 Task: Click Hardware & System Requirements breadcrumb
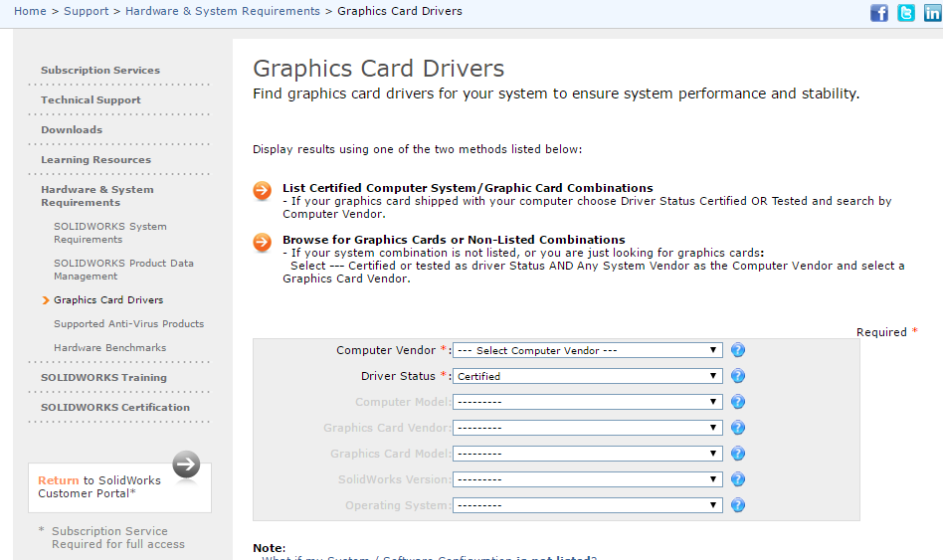tap(223, 11)
